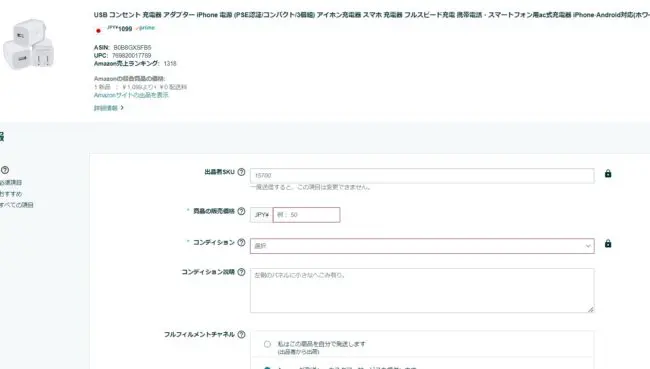650x369 pixels.
Task: Open コンディション 選択 dropdown
Action: 422,246
